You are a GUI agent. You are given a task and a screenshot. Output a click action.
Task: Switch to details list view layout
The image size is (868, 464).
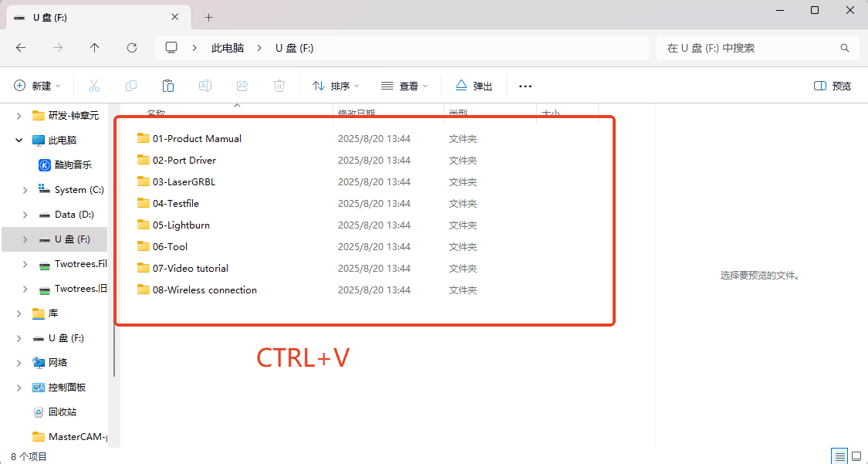pyautogui.click(x=839, y=456)
